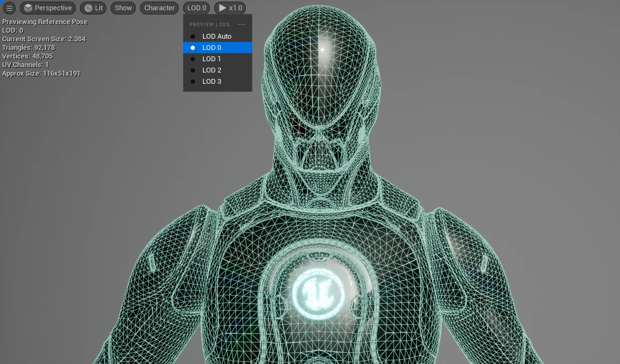Image resolution: width=620 pixels, height=364 pixels.
Task: Open the Lit view mode dropdown
Action: pos(93,8)
